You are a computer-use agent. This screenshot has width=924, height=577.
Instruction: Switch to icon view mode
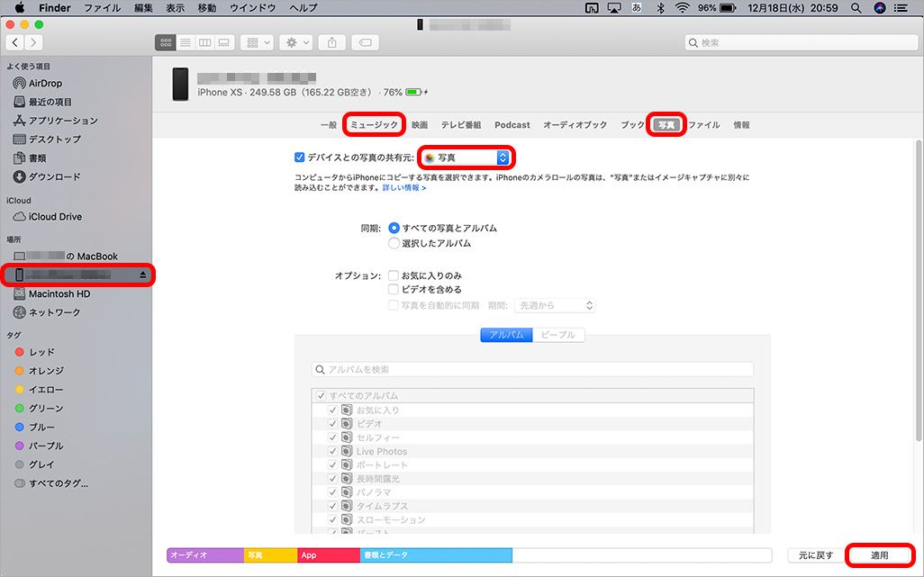(x=166, y=42)
